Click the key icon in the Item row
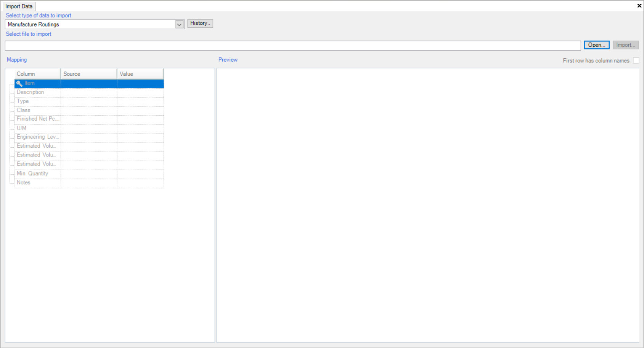Screen dimensions: 644x348 click(19, 83)
